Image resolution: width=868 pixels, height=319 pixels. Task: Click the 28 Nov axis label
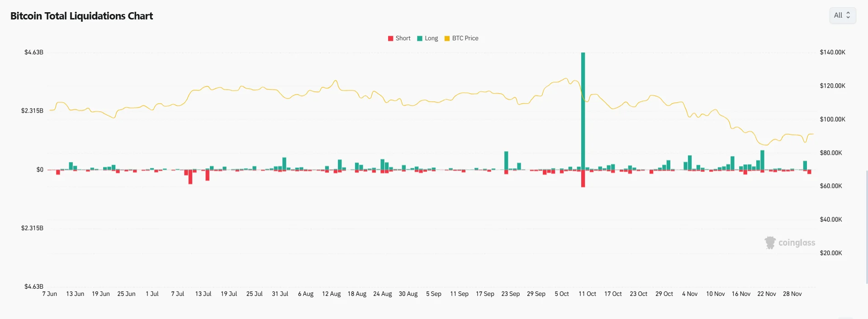click(793, 294)
